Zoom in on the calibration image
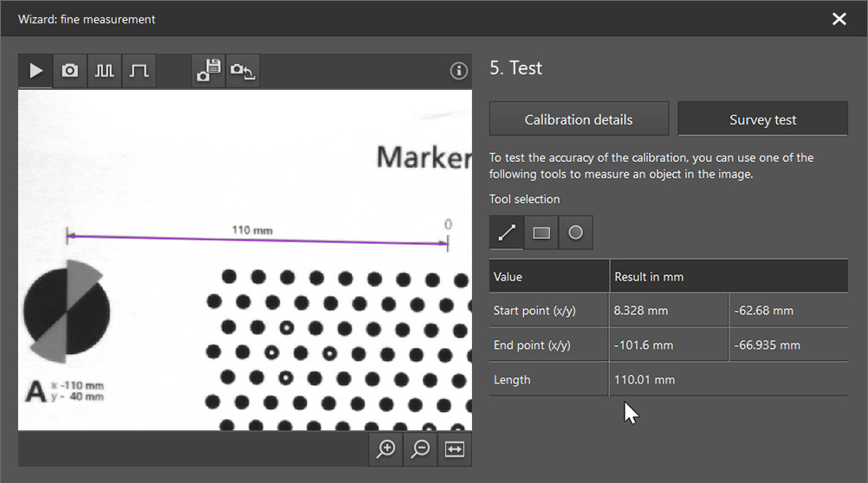 point(386,448)
